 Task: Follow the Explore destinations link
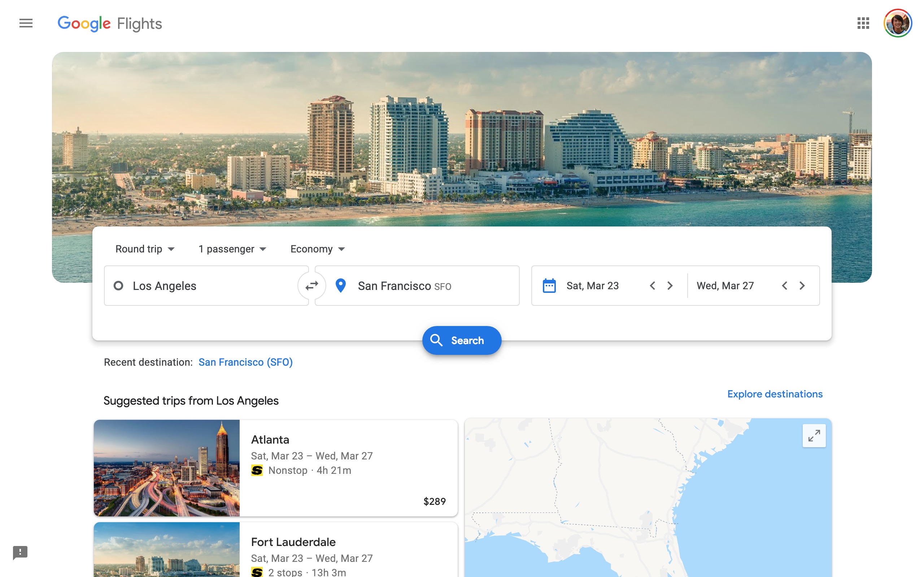pyautogui.click(x=775, y=394)
